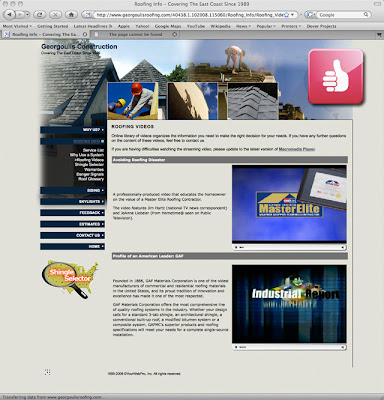Go back with the browser Back arrow
Image resolution: width=384 pixels, height=400 pixels.
(9, 15)
